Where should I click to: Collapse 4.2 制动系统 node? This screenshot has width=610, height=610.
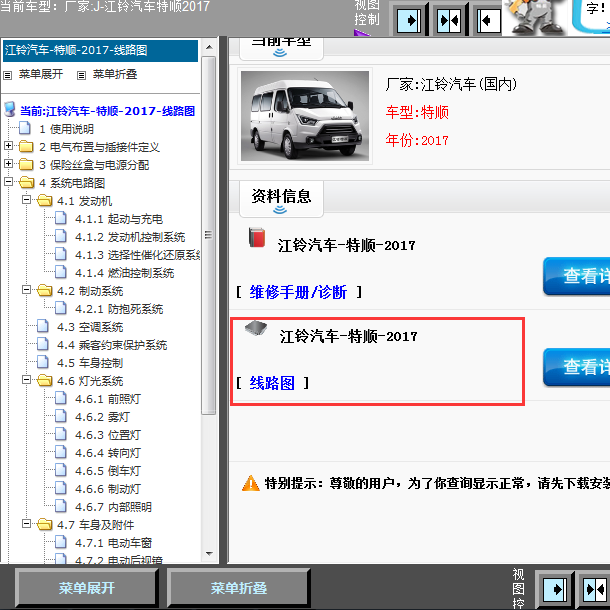pos(26,289)
